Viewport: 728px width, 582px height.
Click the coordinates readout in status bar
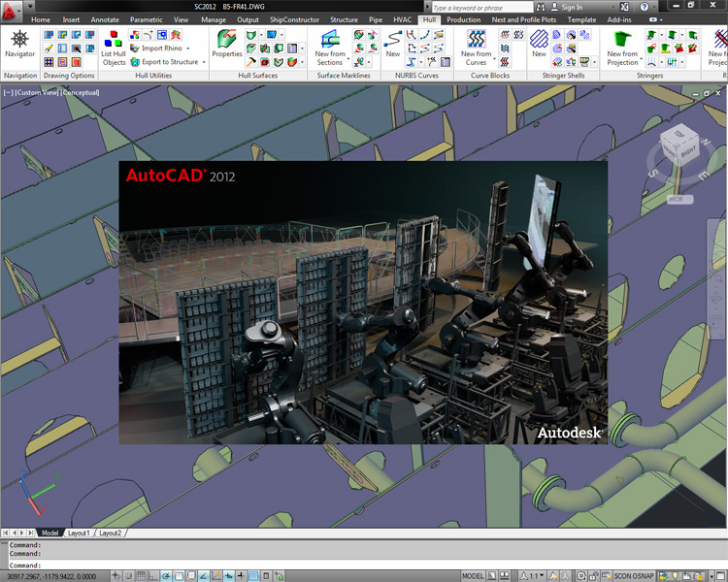(51, 576)
